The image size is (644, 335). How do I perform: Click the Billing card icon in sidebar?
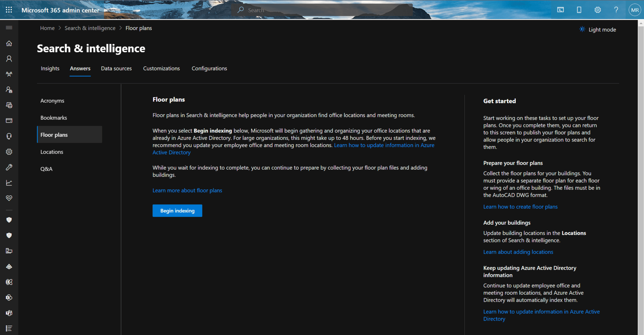[x=9, y=120]
